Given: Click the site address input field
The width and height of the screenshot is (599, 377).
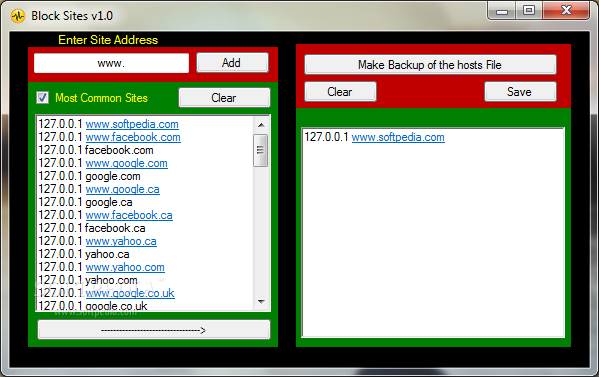Looking at the screenshot, I should click(x=111, y=63).
